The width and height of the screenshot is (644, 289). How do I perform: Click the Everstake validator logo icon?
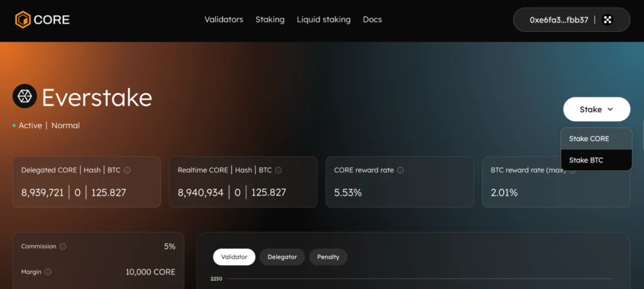[x=25, y=97]
